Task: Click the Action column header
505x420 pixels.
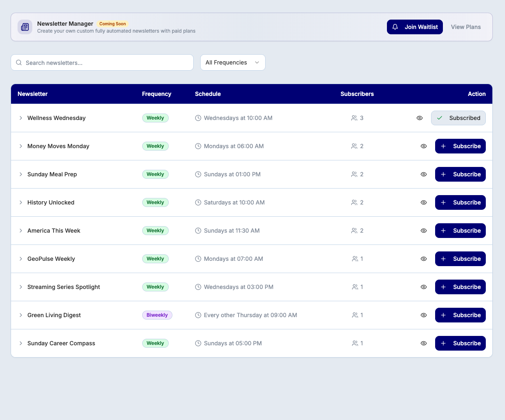Action: tap(477, 94)
